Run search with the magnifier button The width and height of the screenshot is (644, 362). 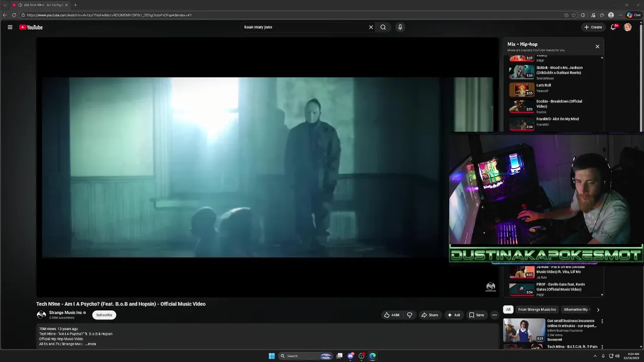[x=383, y=27]
